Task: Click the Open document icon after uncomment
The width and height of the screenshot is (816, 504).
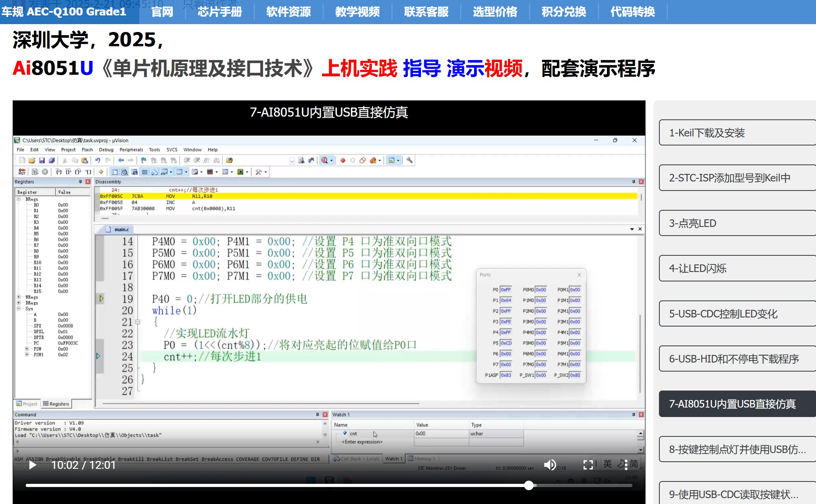Action: click(229, 160)
